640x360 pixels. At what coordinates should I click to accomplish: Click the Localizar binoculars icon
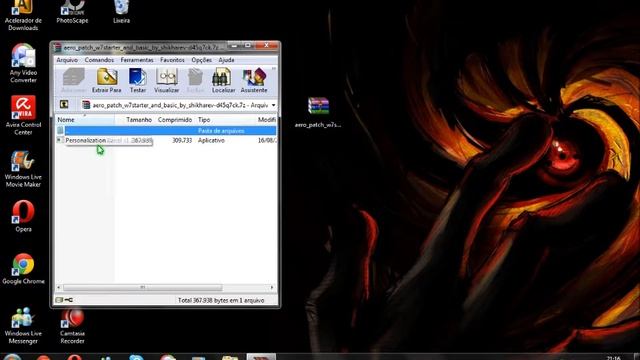223,80
